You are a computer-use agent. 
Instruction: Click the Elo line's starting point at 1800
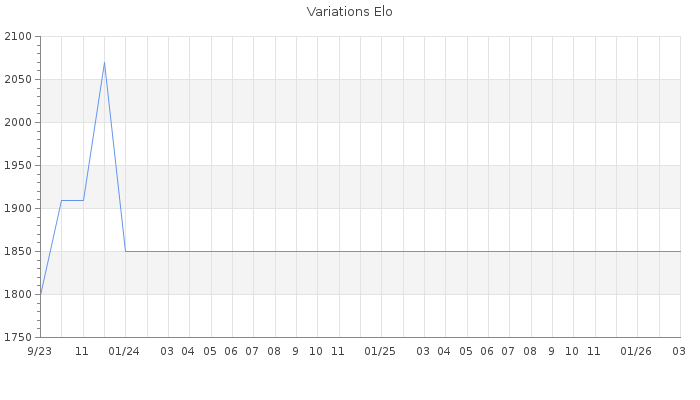tap(40, 294)
